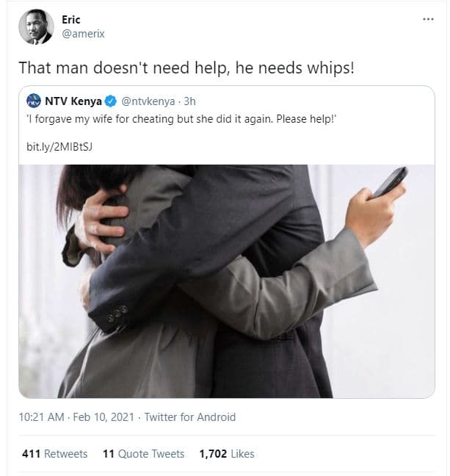Open Eric's profile picture

tap(36, 27)
